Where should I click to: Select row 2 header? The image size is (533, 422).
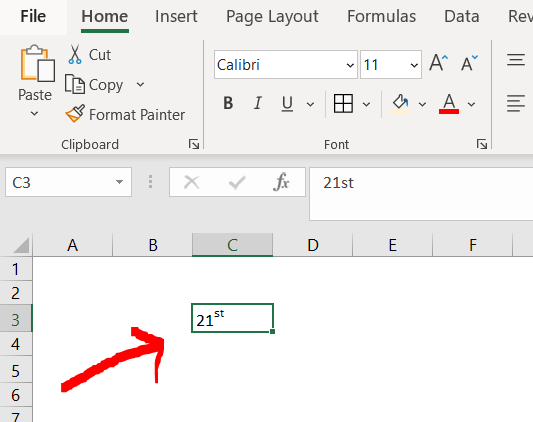pyautogui.click(x=16, y=293)
